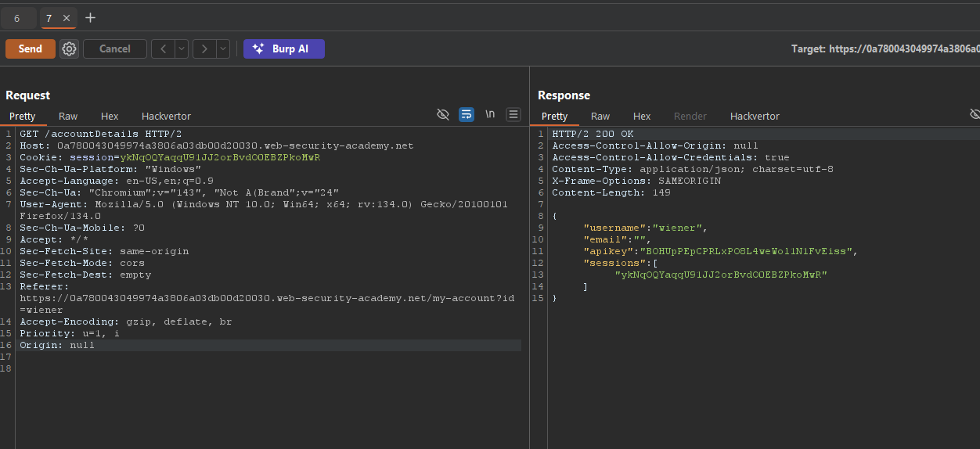Go forward to next request in history
The height and width of the screenshot is (449, 980).
tap(204, 48)
